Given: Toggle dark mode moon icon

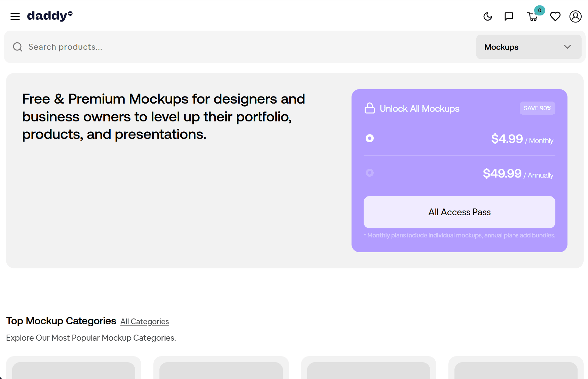Looking at the screenshot, I should [x=487, y=16].
